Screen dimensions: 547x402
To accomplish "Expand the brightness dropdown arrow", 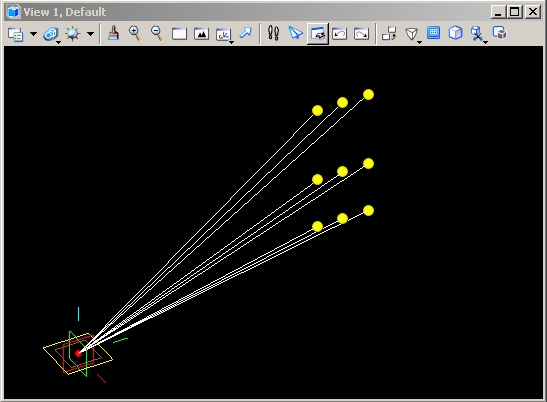I will [x=90, y=34].
